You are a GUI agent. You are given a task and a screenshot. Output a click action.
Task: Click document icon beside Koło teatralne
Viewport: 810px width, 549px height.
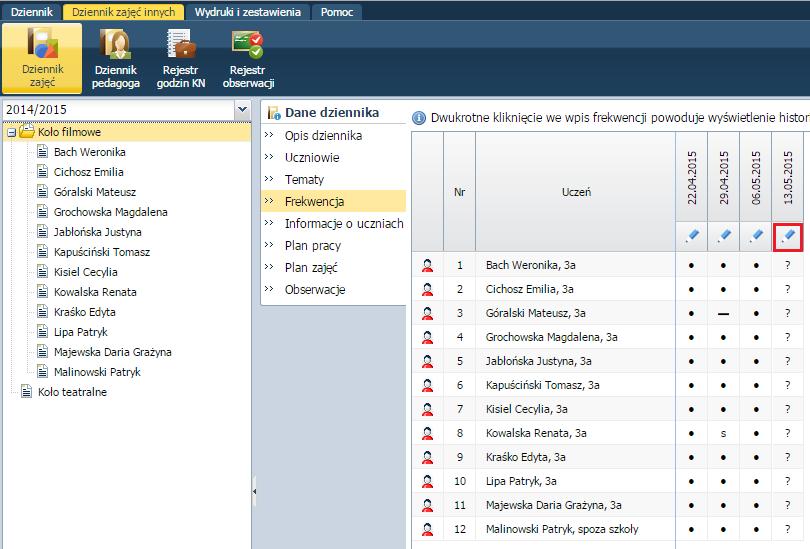pyautogui.click(x=26, y=391)
